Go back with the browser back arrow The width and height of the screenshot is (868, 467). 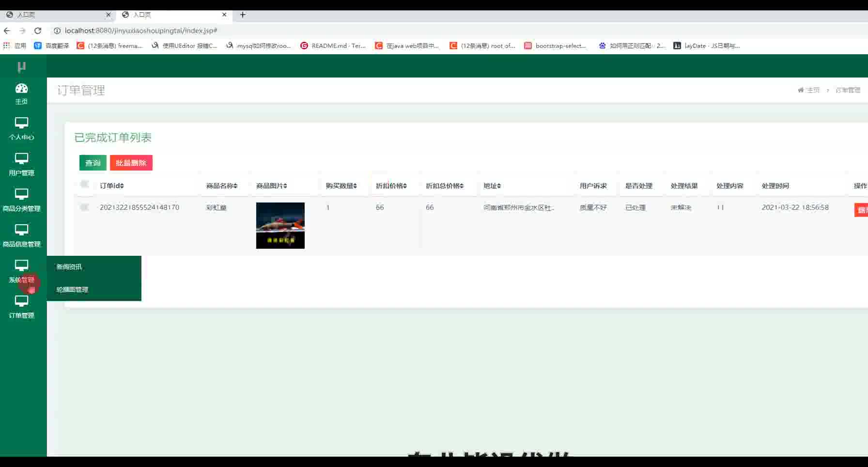click(x=7, y=31)
